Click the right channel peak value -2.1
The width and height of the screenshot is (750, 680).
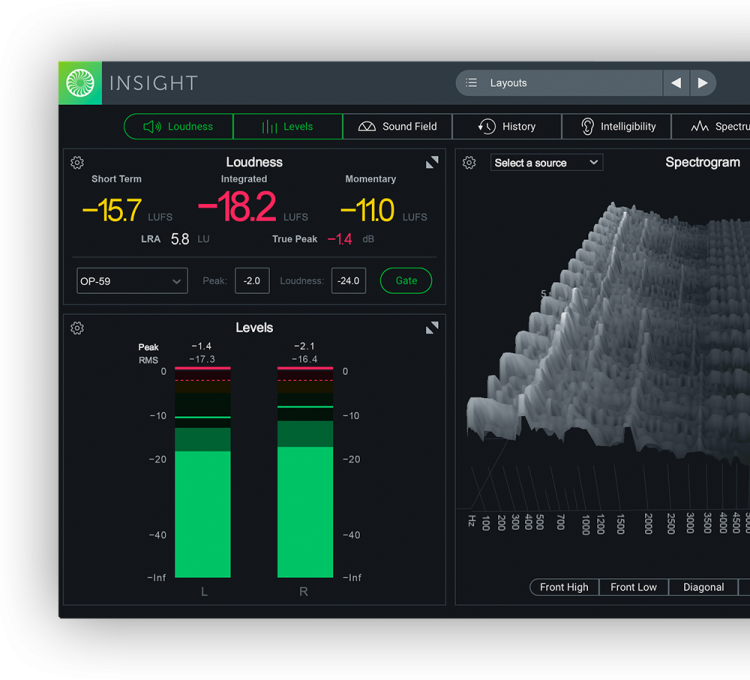304,346
